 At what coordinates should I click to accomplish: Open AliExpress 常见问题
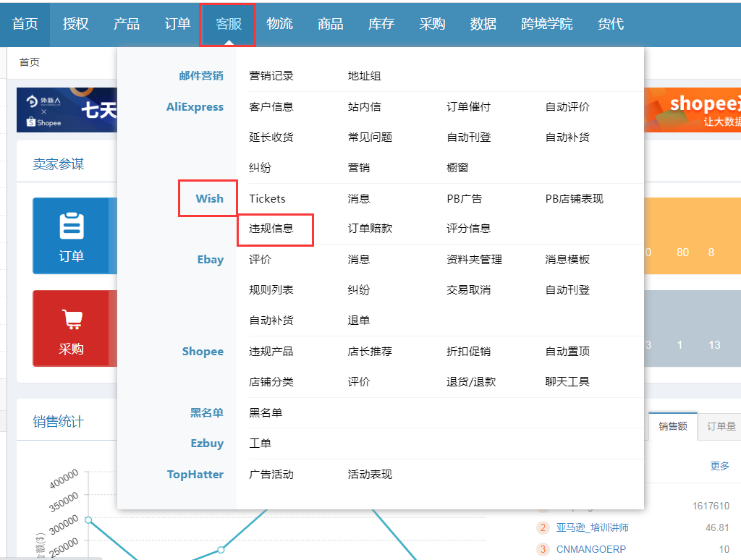370,137
